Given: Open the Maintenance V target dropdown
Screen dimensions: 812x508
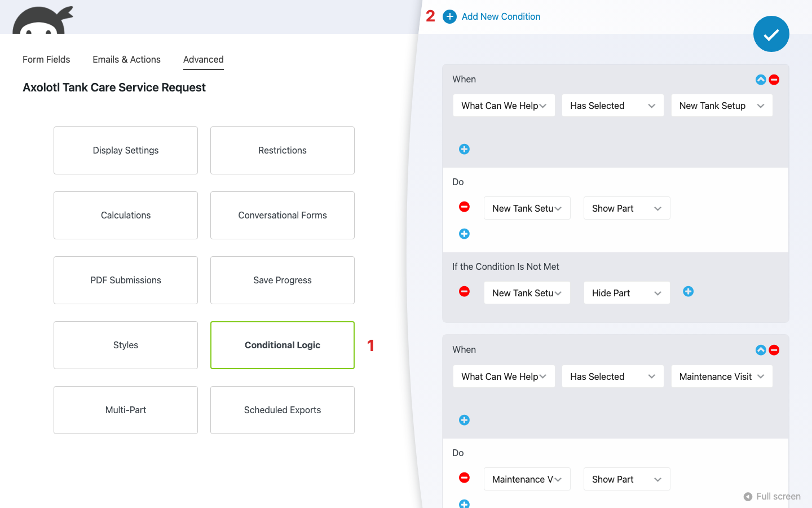Looking at the screenshot, I should [x=527, y=479].
